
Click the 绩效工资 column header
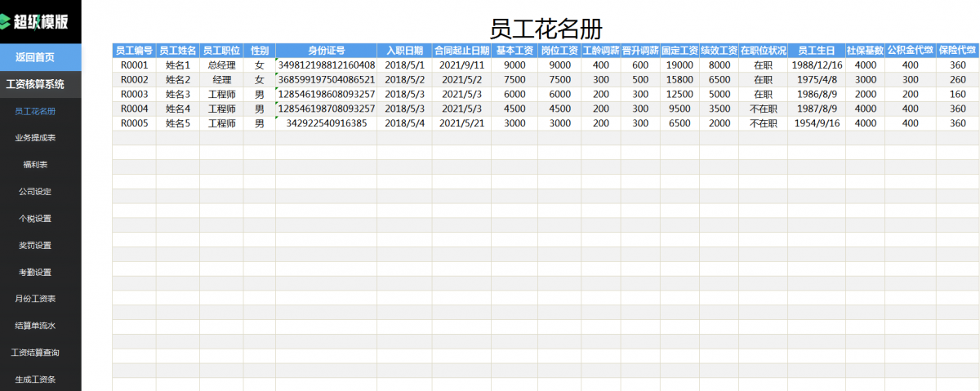719,51
